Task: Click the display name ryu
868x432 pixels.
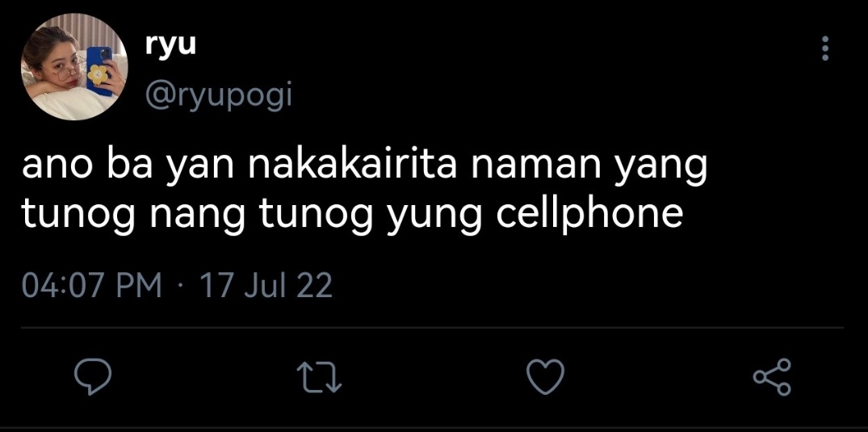Action: point(170,44)
